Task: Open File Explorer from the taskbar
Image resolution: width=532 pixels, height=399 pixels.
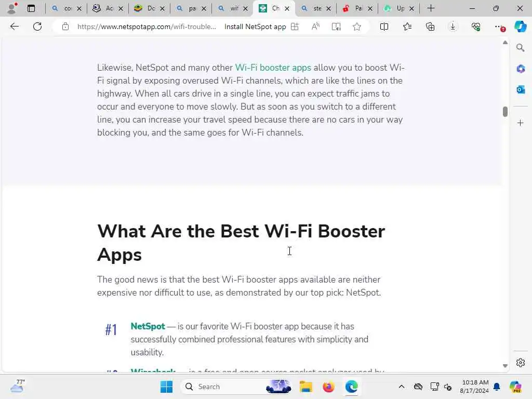Action: 305,387
